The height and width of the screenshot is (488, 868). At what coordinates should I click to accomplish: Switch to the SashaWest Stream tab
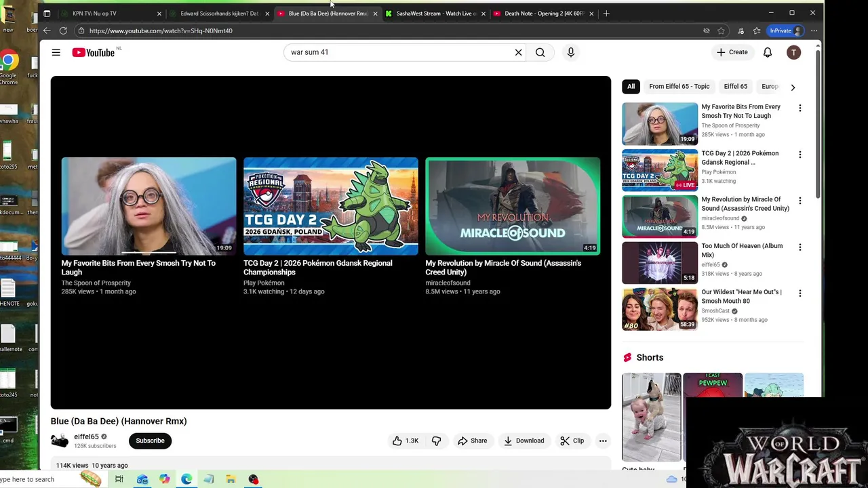[436, 14]
